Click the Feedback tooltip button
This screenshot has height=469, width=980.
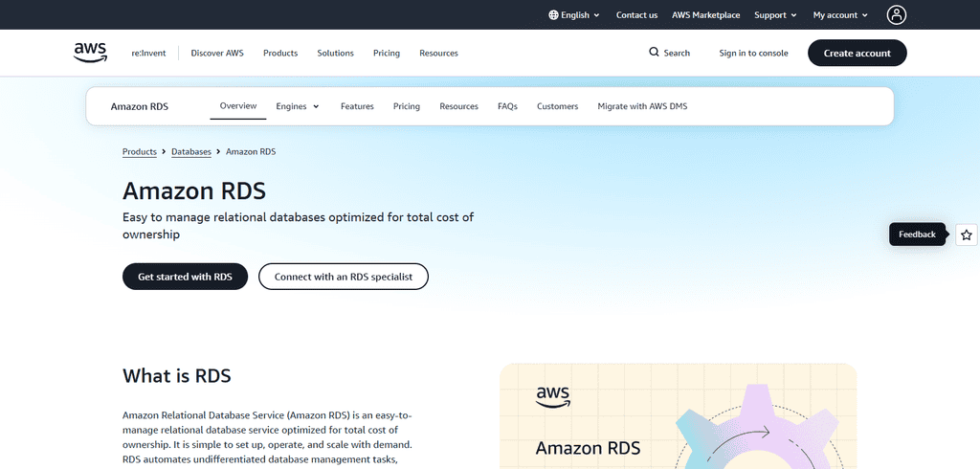917,234
